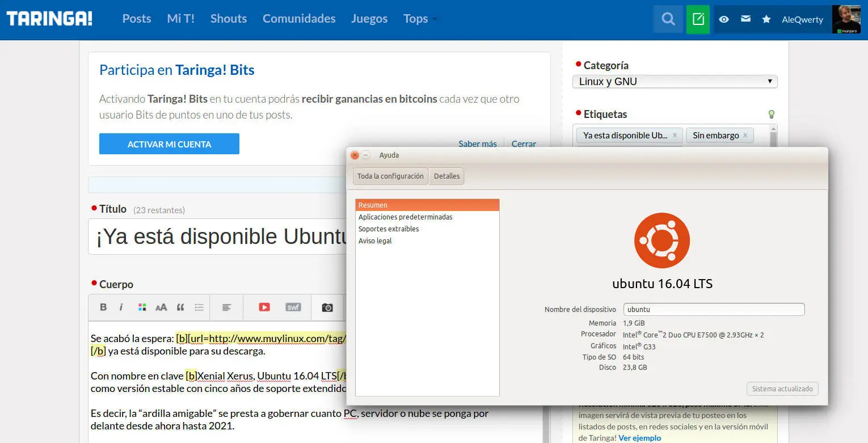868x443 pixels.
Task: Open the Taringa search icon
Action: 668,19
